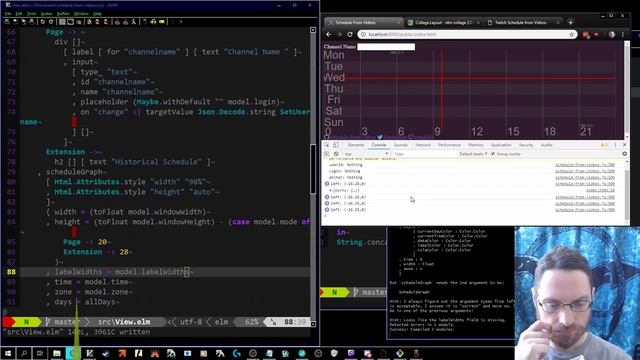Viewport: 640px width, 360px height.
Task: Open the Windows Start menu
Action: (x=8, y=353)
